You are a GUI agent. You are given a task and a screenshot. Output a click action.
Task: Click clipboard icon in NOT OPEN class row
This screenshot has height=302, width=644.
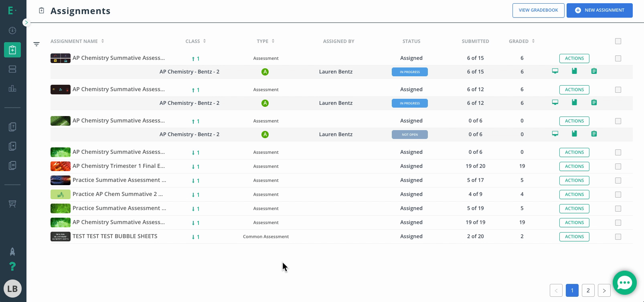594,134
